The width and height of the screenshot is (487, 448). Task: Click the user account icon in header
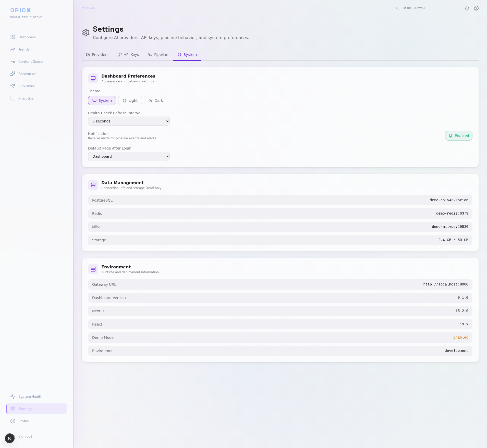coord(476,8)
